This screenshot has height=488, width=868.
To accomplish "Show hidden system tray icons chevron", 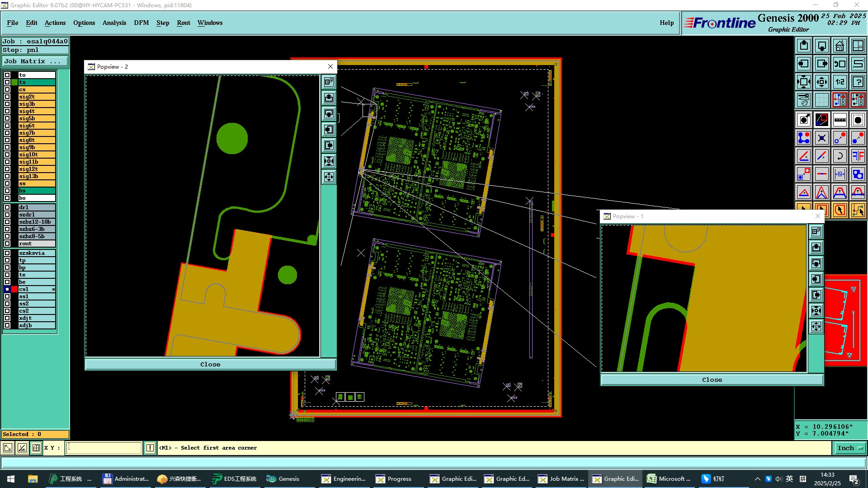I will [x=757, y=479].
